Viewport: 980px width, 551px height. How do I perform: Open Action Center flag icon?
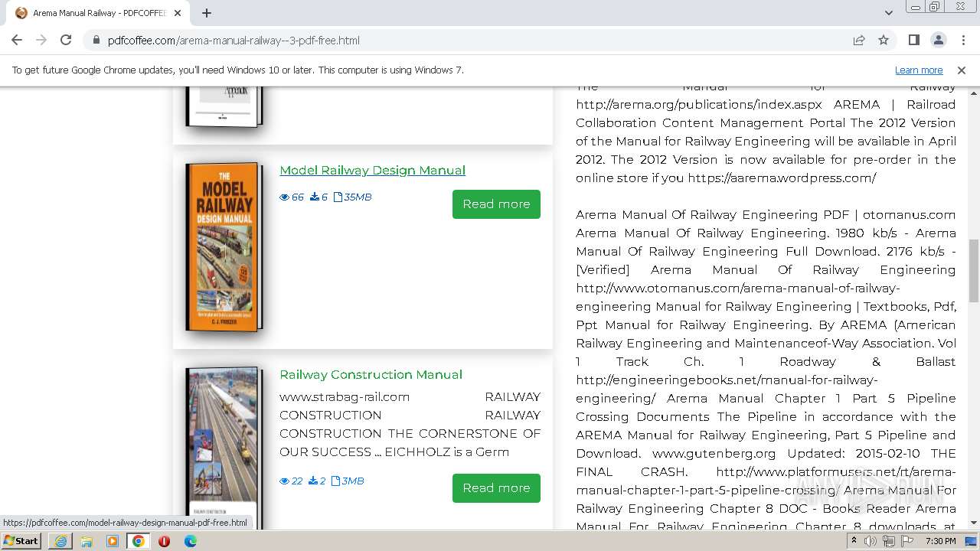(x=906, y=541)
